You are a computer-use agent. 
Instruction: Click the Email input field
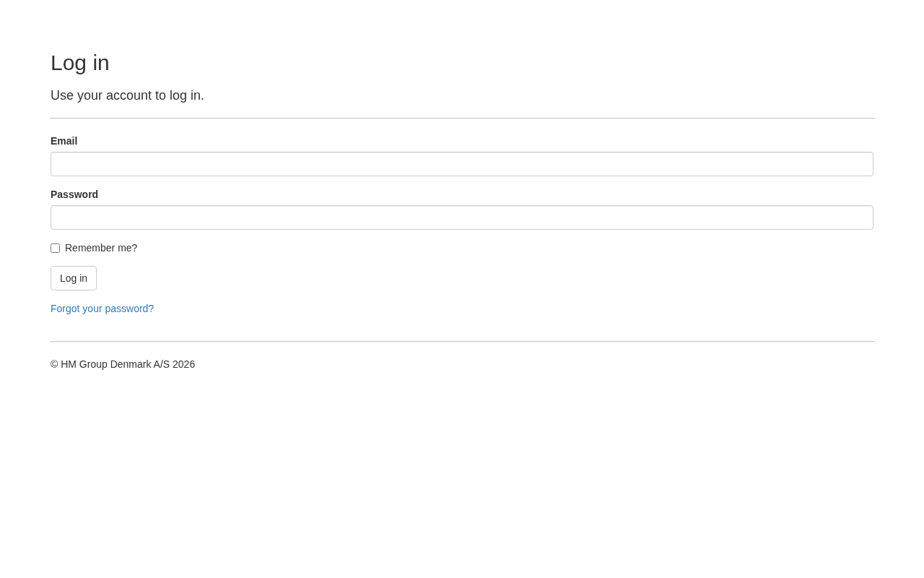tap(462, 164)
